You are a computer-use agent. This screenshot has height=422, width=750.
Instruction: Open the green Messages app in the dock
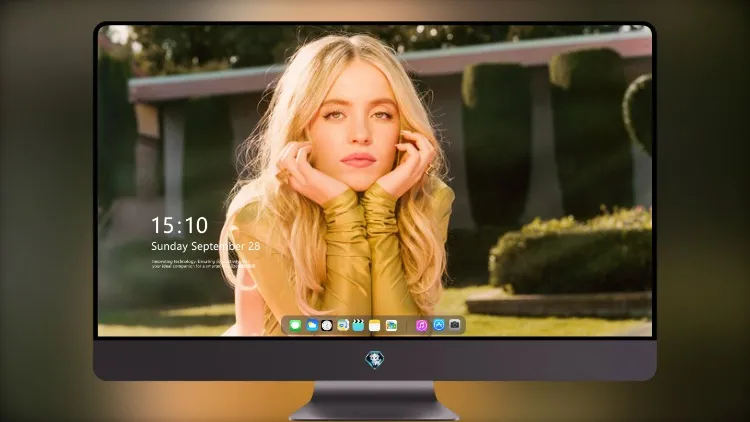[295, 325]
